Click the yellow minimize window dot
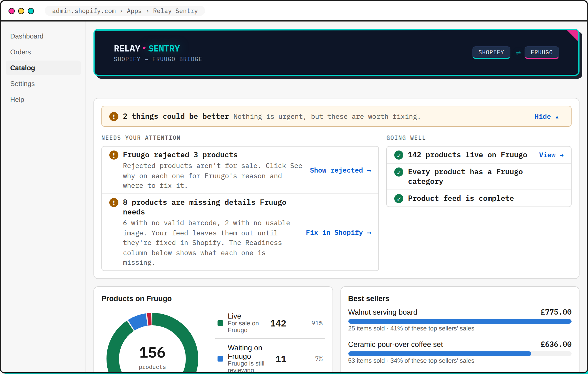 coord(21,11)
